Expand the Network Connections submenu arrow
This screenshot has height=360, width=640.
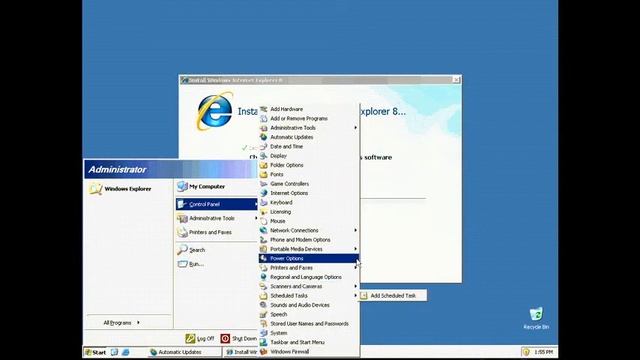tap(356, 231)
